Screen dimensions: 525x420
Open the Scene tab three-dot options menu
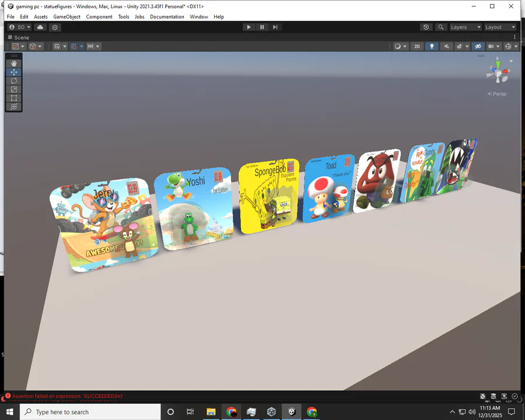514,37
